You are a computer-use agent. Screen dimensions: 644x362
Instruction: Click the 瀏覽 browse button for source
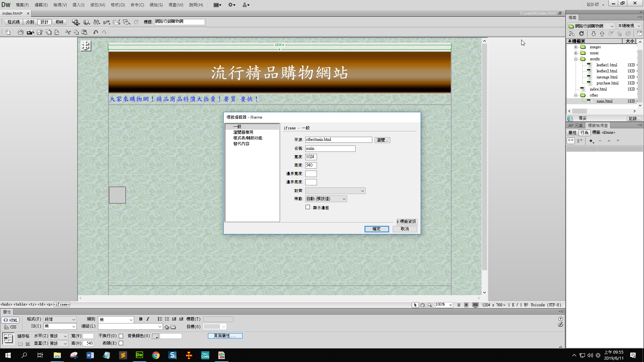point(382,140)
